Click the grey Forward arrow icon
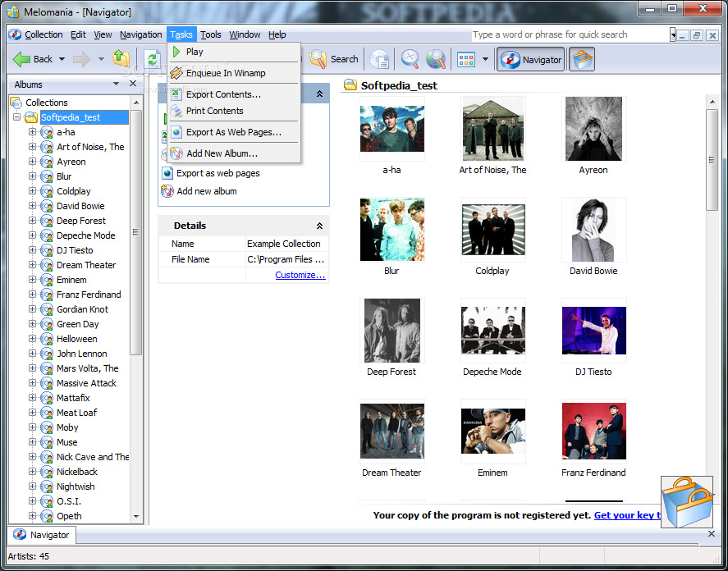Viewport: 728px width, 571px height. pos(82,59)
